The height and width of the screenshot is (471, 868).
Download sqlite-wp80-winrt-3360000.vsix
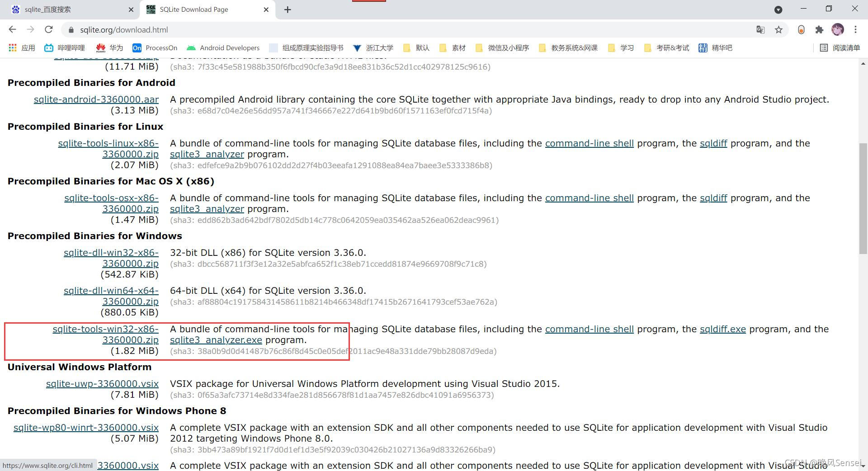click(x=86, y=428)
